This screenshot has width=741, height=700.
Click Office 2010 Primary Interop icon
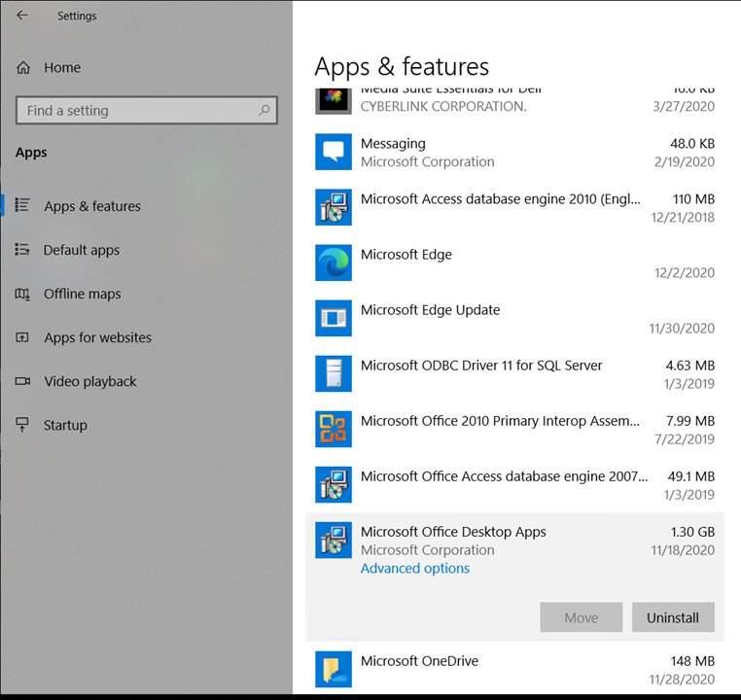pos(334,429)
